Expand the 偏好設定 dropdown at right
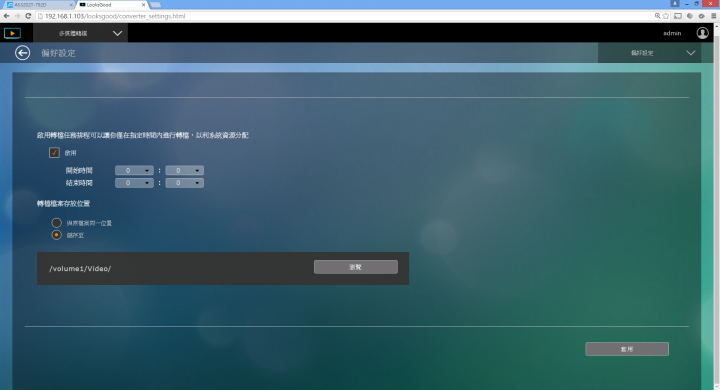 click(649, 53)
